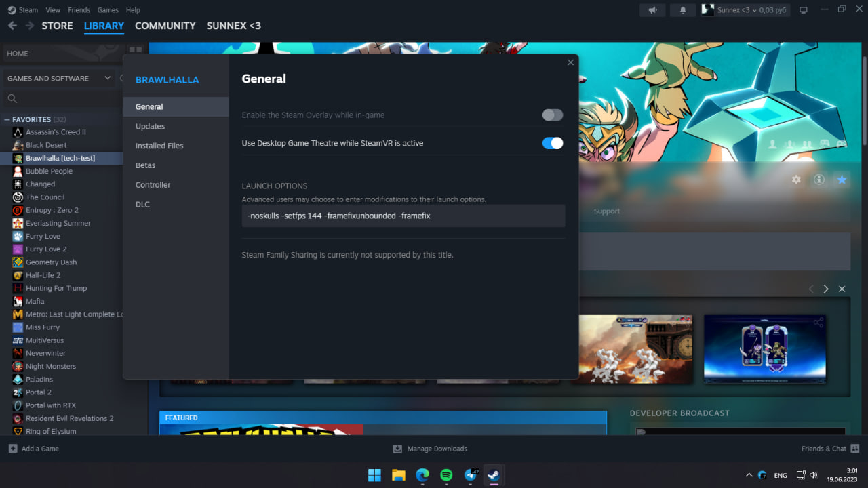Click the library grid view icon

tap(136, 51)
